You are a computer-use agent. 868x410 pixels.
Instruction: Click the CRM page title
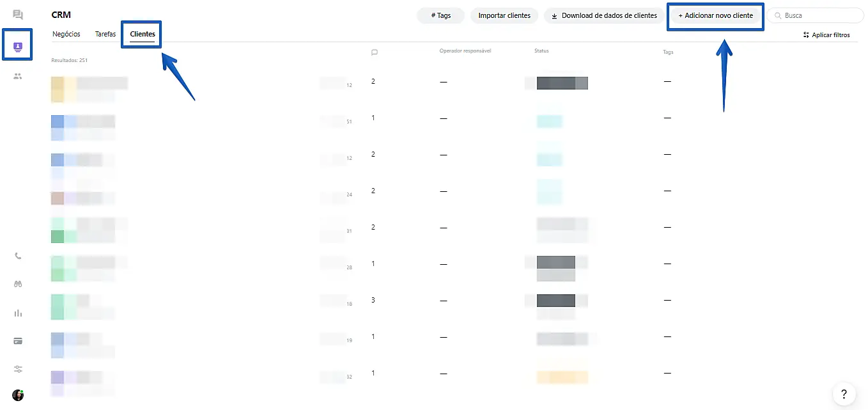click(61, 15)
